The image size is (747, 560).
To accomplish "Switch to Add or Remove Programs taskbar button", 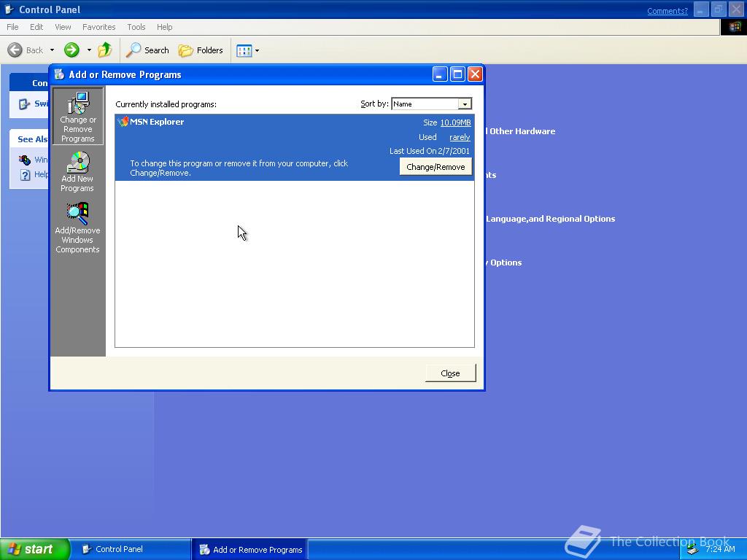I will click(x=249, y=550).
